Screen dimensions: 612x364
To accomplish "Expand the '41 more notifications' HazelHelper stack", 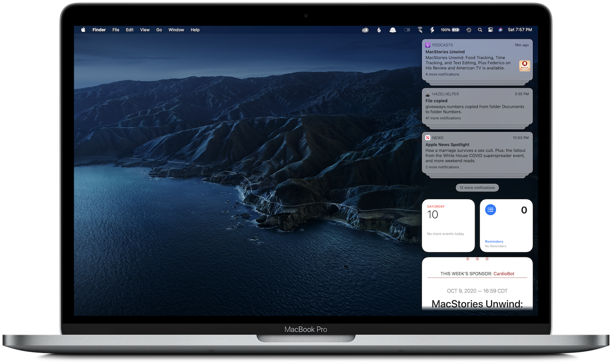I will click(443, 118).
